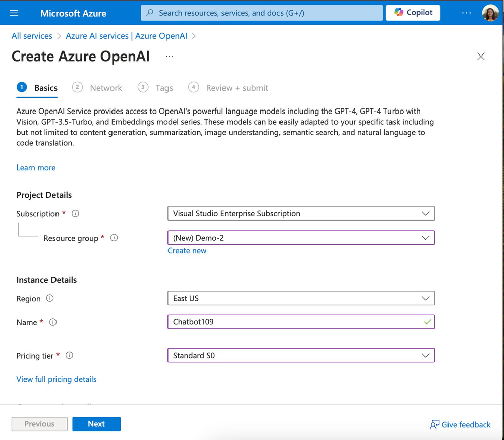The width and height of the screenshot is (504, 440).
Task: Click the Project Details heading
Action: (x=44, y=195)
